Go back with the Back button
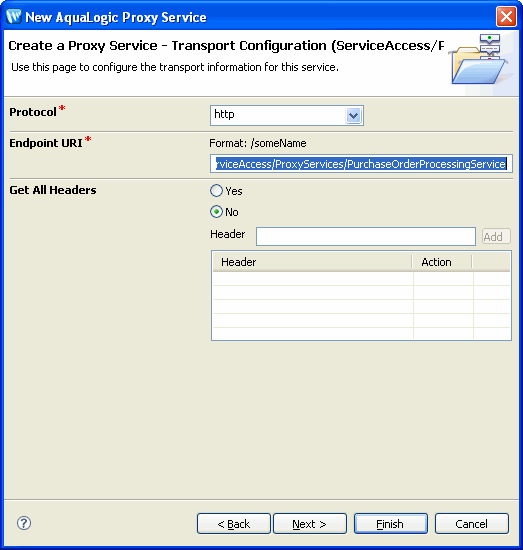Viewport: 523px width, 550px height. [x=234, y=524]
